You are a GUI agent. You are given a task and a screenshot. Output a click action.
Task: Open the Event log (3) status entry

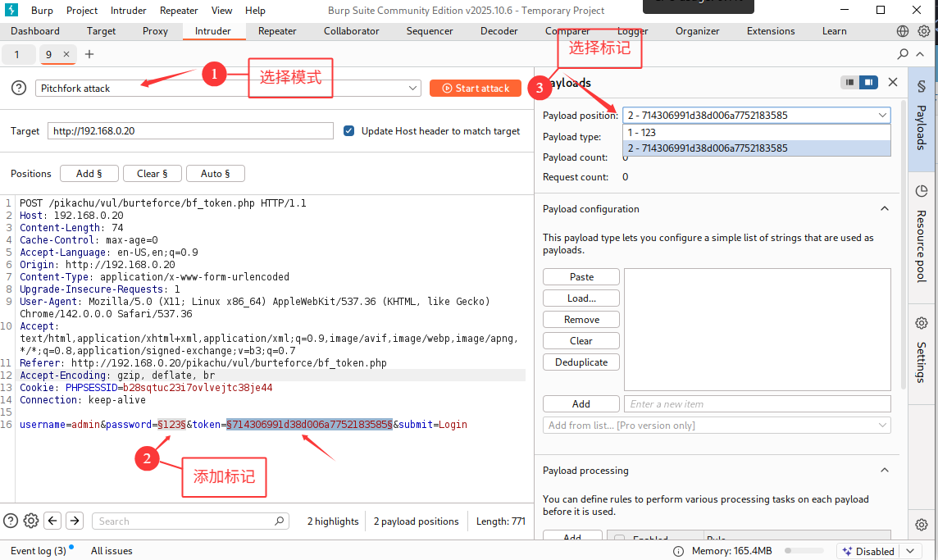coord(39,550)
